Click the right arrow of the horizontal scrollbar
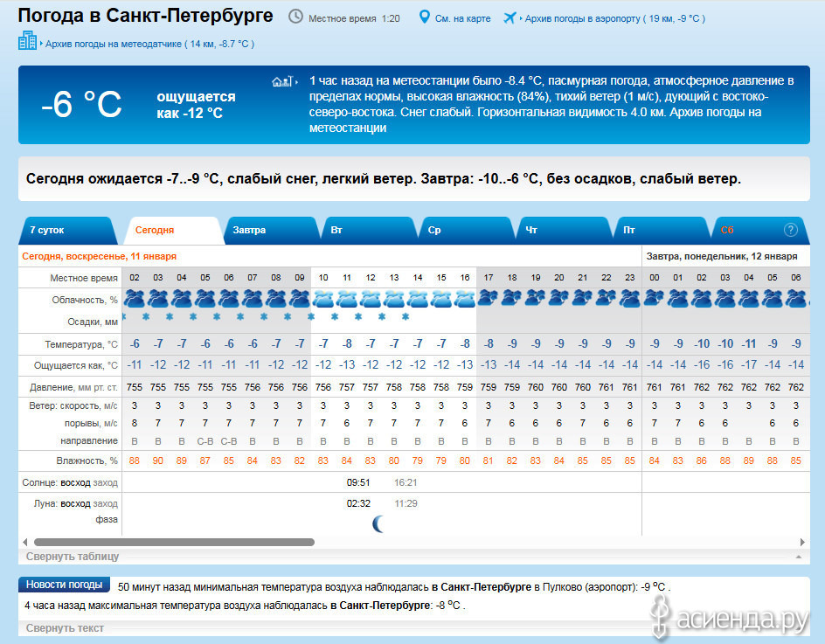The height and width of the screenshot is (644, 825). click(803, 542)
